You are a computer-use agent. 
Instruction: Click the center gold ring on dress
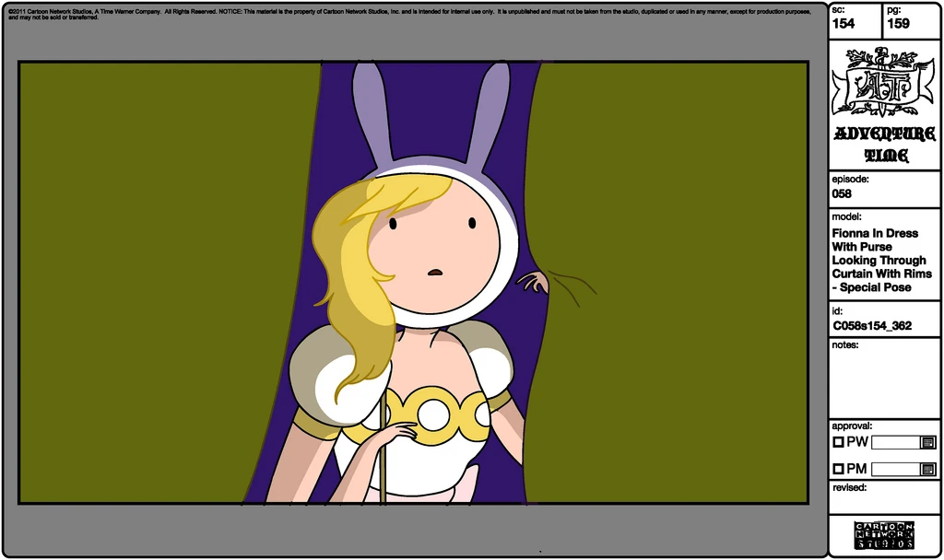pyautogui.click(x=433, y=415)
